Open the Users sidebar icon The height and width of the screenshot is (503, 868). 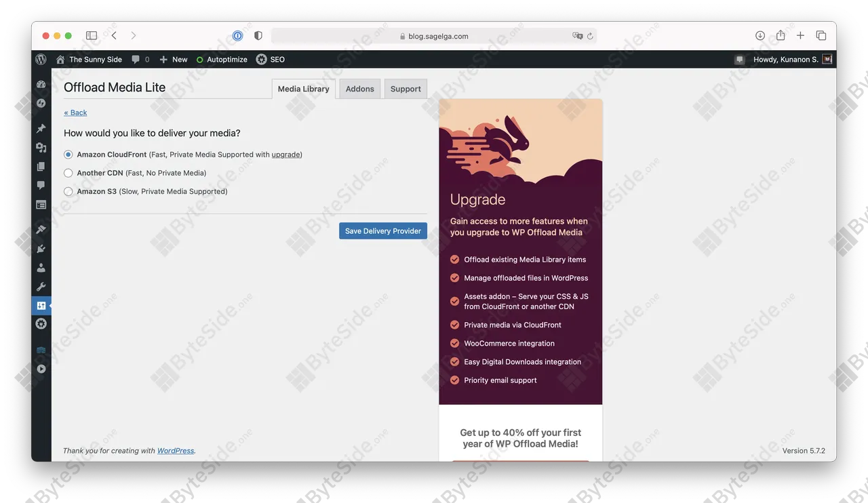tap(41, 268)
